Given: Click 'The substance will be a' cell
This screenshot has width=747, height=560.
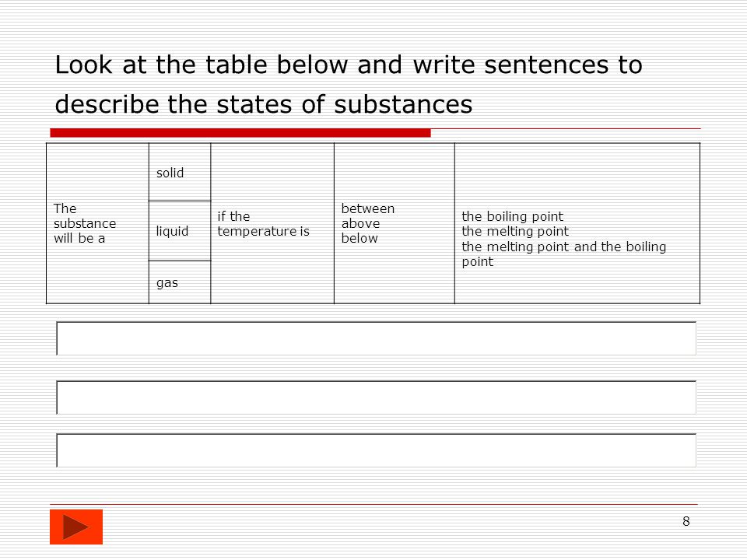Looking at the screenshot, I should pyautogui.click(x=98, y=223).
